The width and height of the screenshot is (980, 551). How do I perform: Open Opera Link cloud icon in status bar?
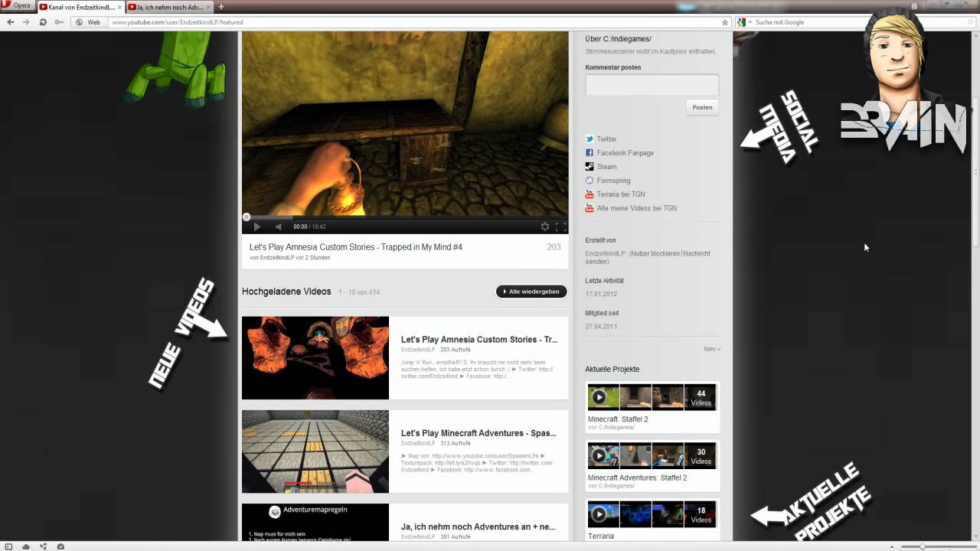(26, 546)
